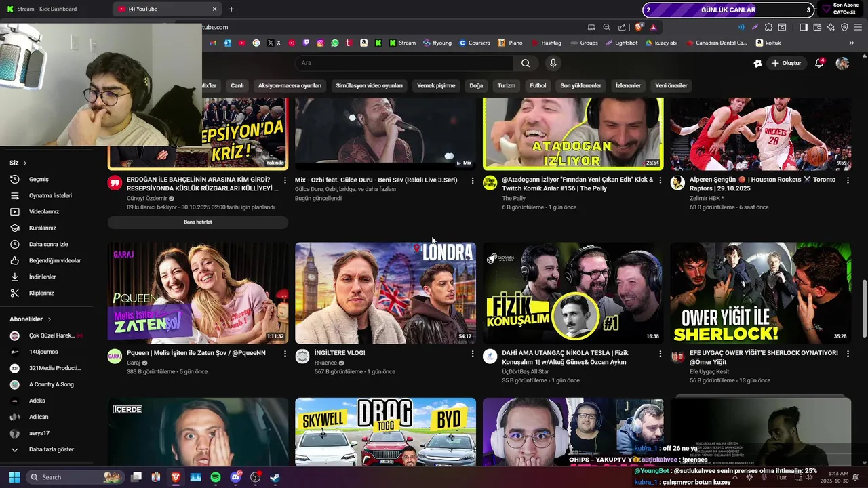Screen dimensions: 868x488
Task: Open the Coursera bookmark
Action: [475, 43]
